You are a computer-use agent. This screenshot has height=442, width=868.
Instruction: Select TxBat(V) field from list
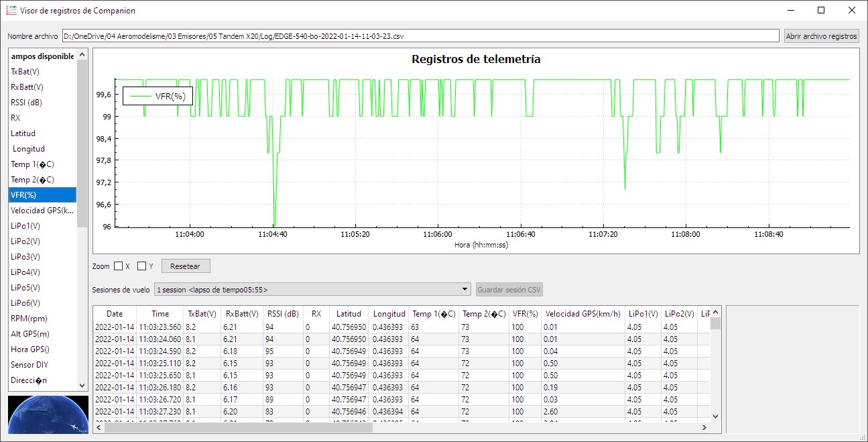25,72
